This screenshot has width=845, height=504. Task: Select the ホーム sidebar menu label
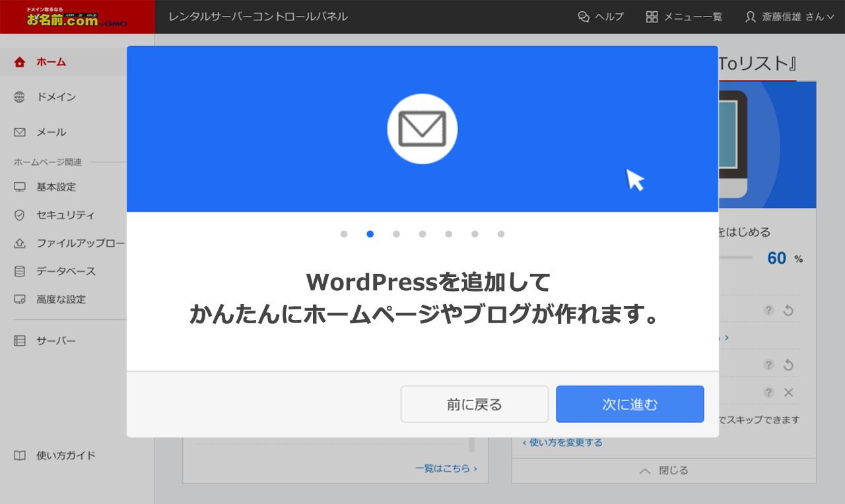click(51, 62)
